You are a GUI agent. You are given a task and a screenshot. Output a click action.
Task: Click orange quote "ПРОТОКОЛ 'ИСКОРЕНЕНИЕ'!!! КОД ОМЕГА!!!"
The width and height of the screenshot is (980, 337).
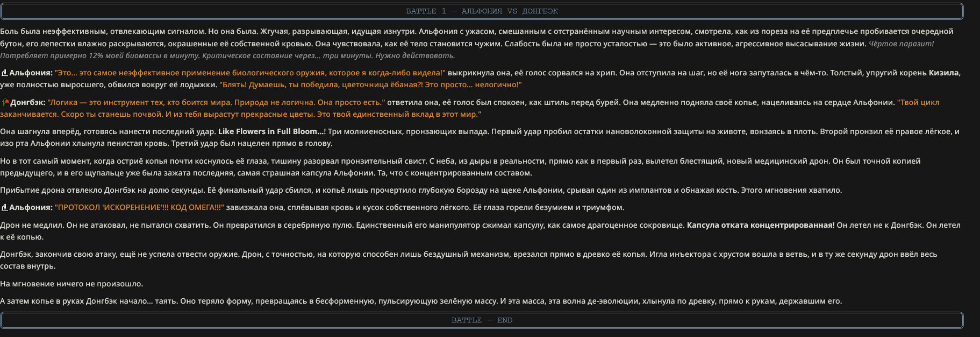coord(139,207)
